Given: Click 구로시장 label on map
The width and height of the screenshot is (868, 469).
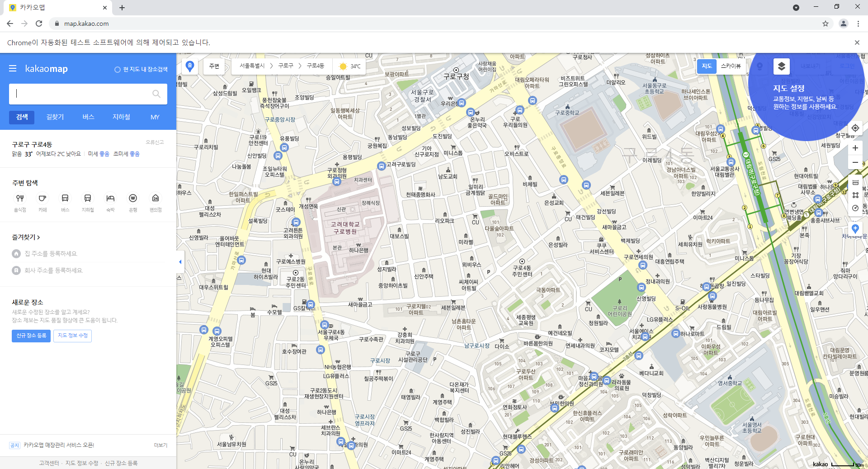Looking at the screenshot, I should click(x=380, y=360).
